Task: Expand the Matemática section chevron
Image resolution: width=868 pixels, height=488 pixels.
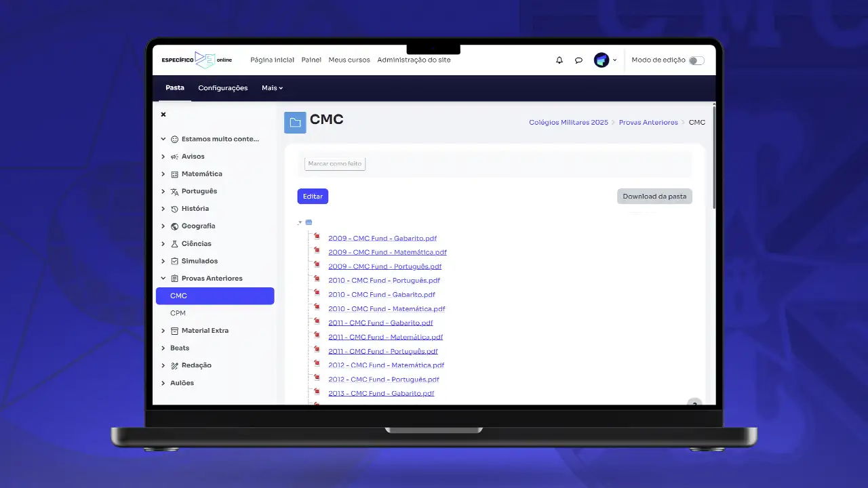Action: 163,174
